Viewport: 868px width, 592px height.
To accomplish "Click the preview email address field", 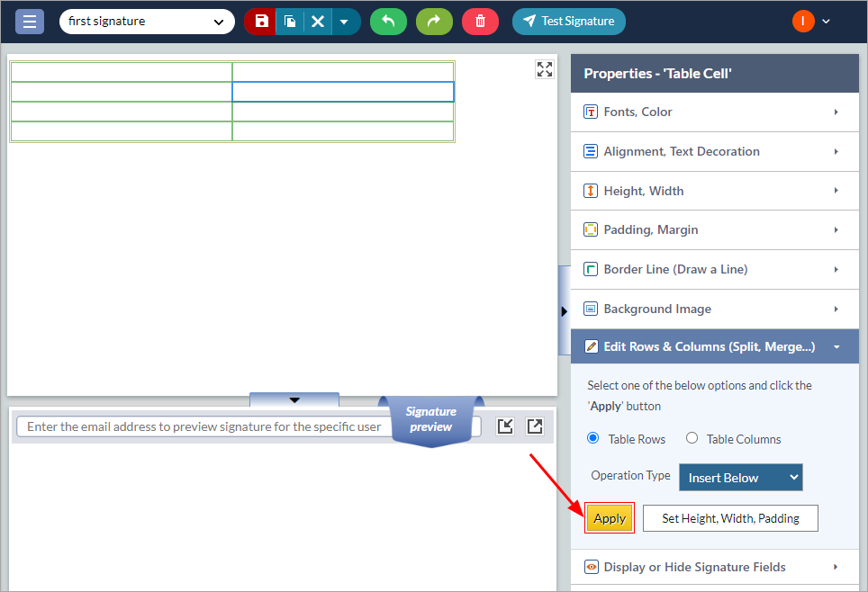I will click(203, 426).
